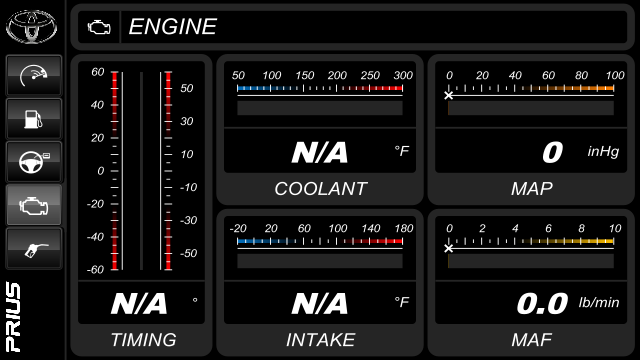Click the engine icon in header
The image size is (640, 360).
click(99, 27)
